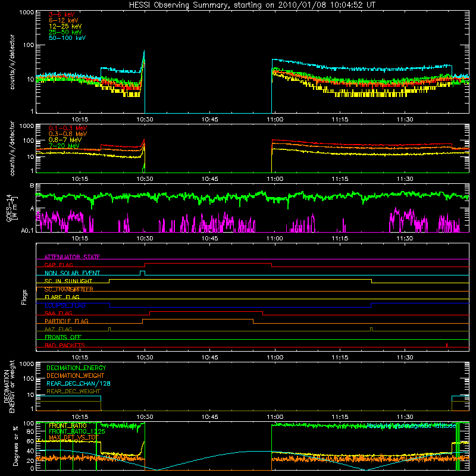
Task: Click the REAR_DEC_WEIGHT legend label
Action: click(x=73, y=392)
